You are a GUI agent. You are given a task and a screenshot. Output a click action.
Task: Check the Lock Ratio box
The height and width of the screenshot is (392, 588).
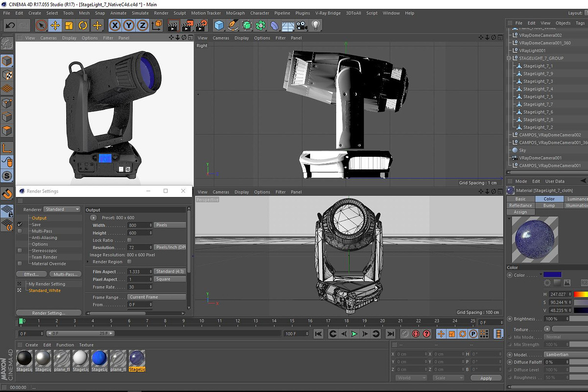point(129,240)
